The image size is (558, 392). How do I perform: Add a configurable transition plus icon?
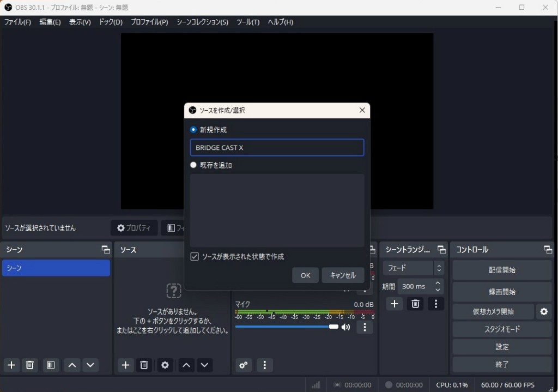click(x=395, y=304)
